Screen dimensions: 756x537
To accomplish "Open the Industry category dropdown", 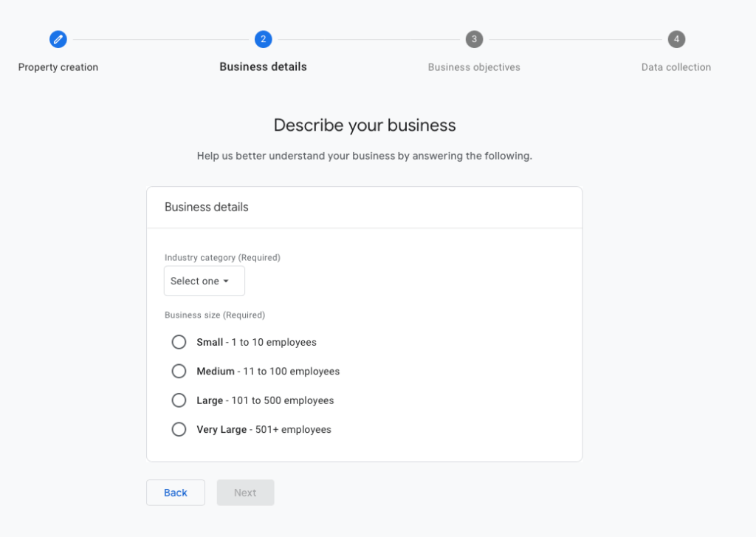I will coord(204,281).
